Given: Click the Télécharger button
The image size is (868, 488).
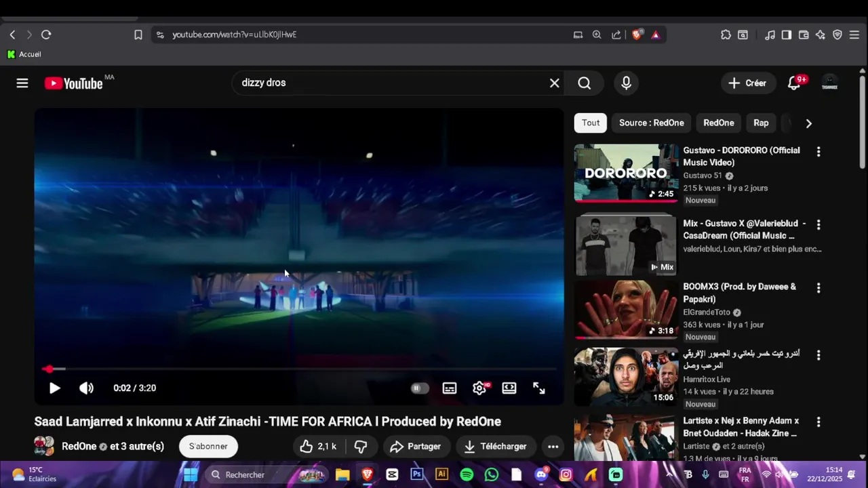Looking at the screenshot, I should [x=495, y=446].
